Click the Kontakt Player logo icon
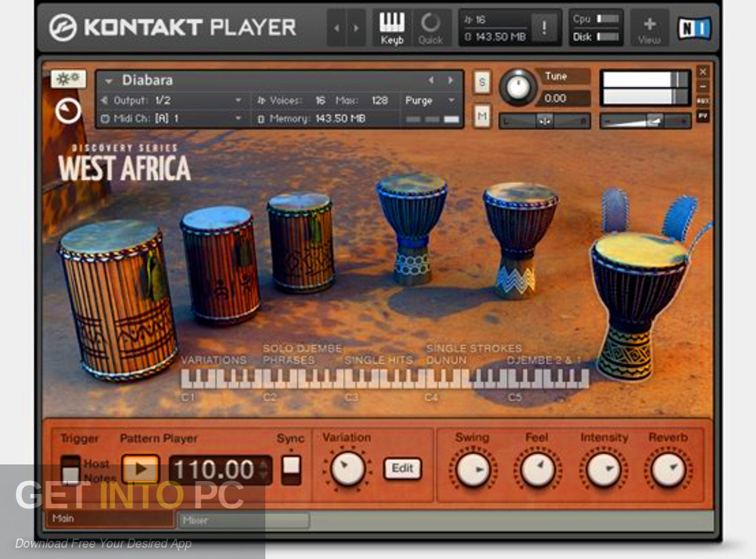 [63, 27]
